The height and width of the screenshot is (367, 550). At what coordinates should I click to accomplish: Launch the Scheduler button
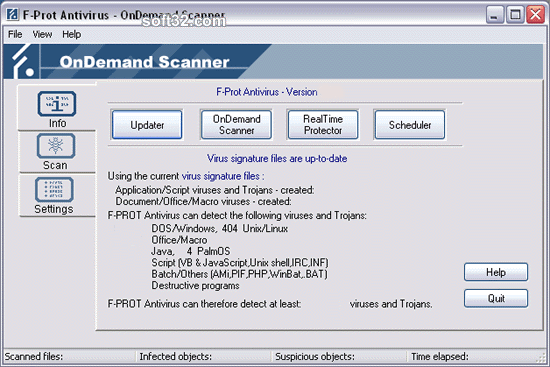click(410, 125)
